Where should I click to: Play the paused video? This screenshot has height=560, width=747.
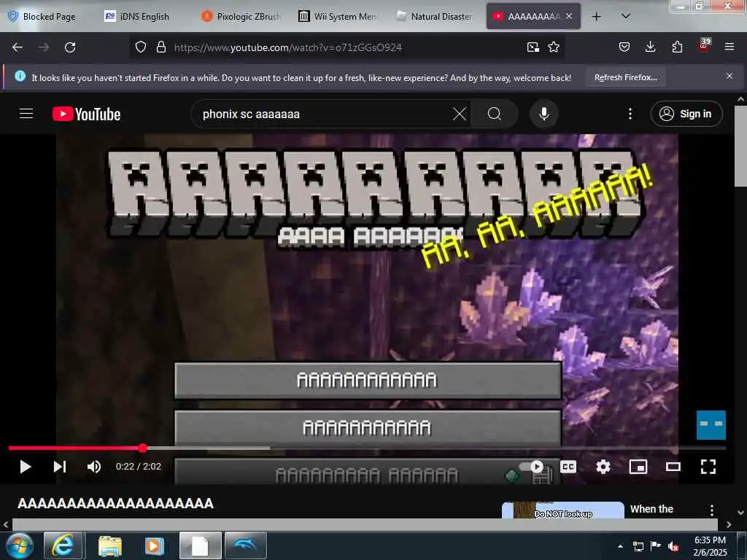click(x=26, y=467)
